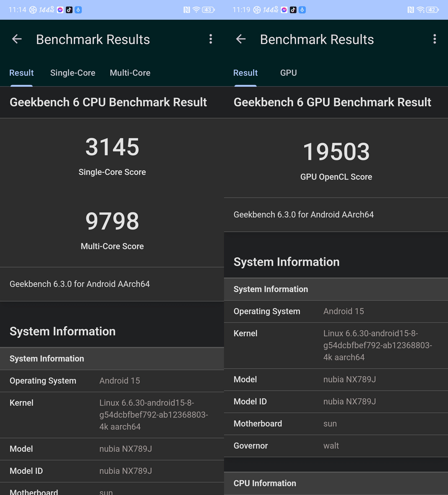Tap Benchmark Results title on CPU screen
The width and height of the screenshot is (448, 495).
pos(93,40)
